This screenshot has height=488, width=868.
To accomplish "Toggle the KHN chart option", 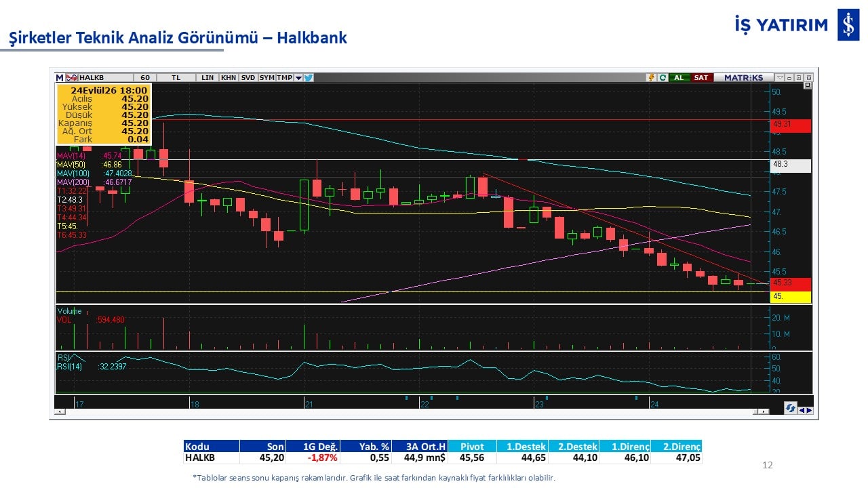I will pos(229,77).
